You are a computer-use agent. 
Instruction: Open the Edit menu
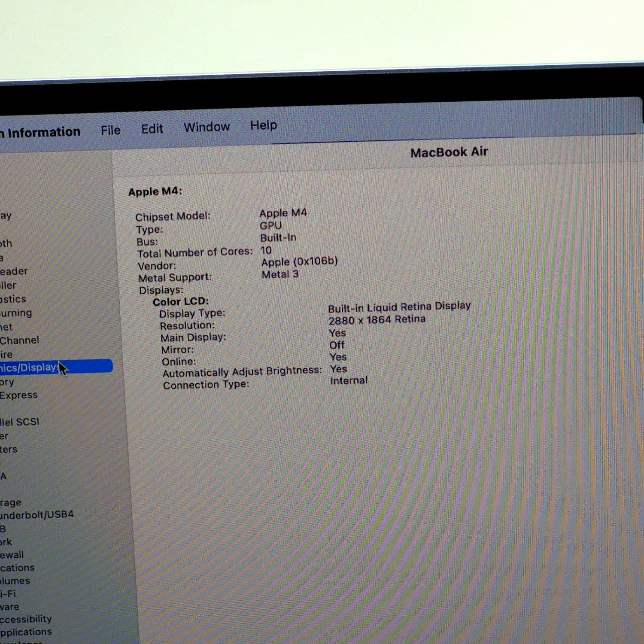tap(152, 129)
